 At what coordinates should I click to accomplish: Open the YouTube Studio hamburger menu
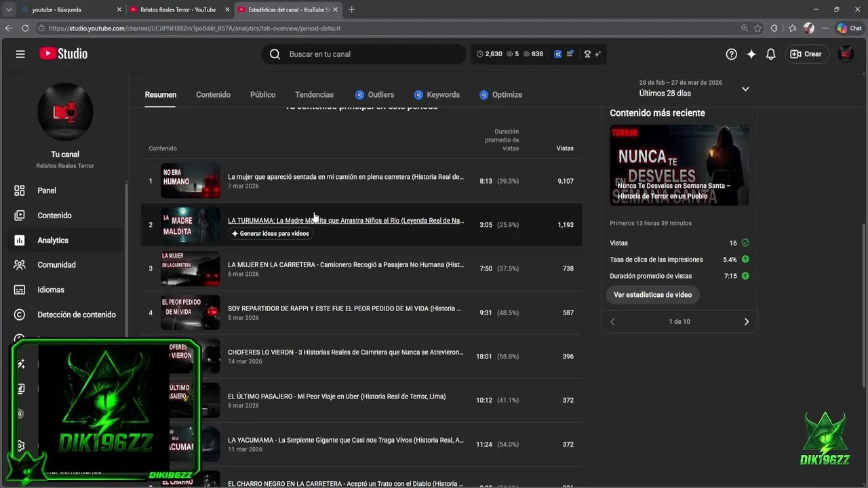[x=20, y=54]
